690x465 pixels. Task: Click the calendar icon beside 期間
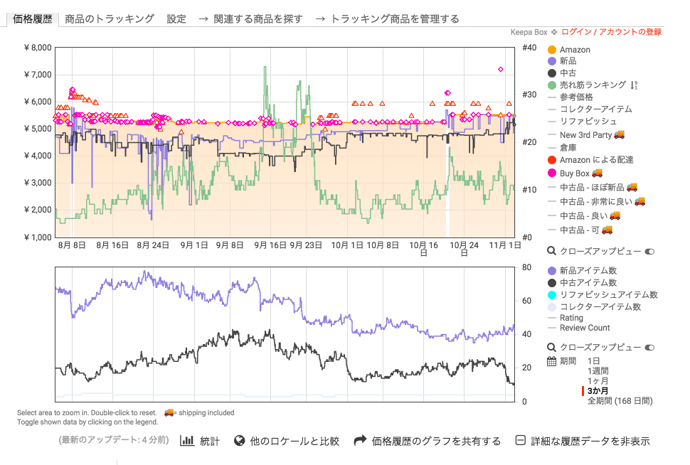(551, 360)
